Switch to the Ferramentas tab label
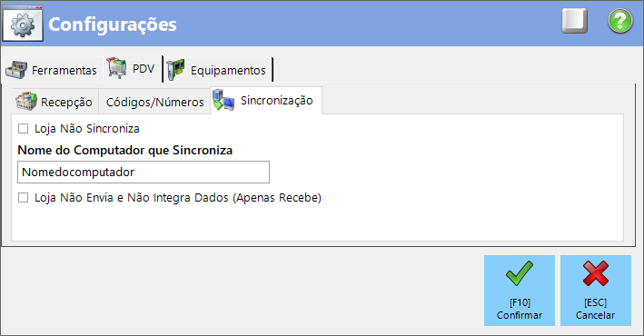Image resolution: width=644 pixels, height=336 pixels. pos(64,70)
